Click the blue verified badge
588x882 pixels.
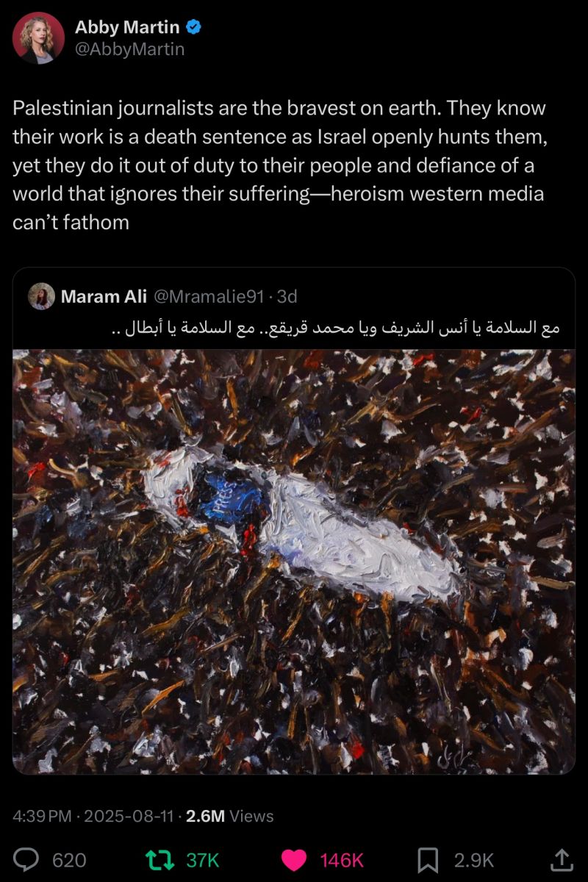tap(194, 28)
